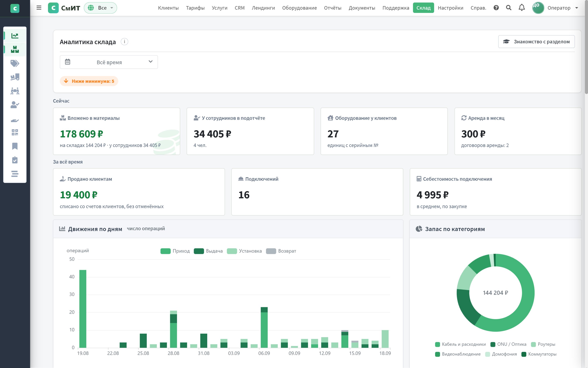Open the Настройки menu link
588x368 pixels.
(450, 8)
